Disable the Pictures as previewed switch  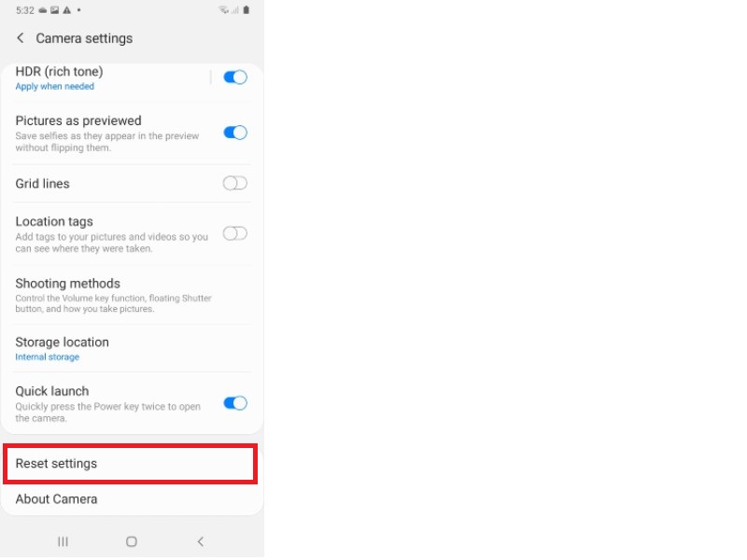235,133
